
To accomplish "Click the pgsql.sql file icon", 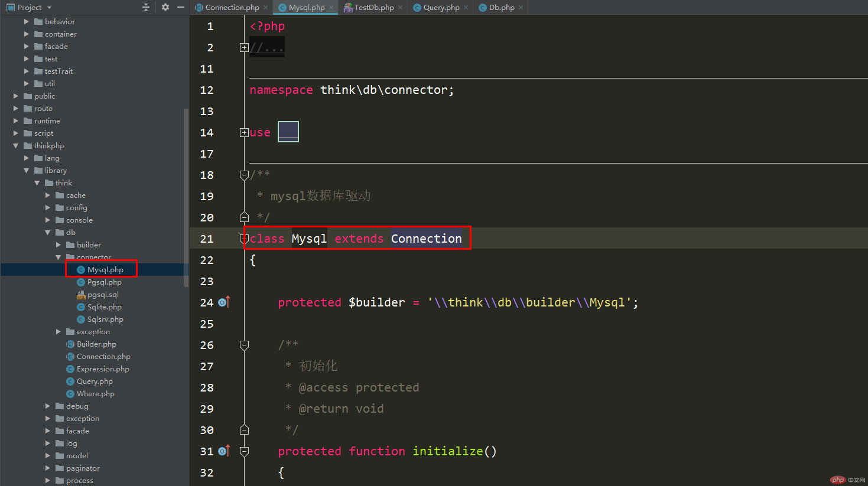I will (x=81, y=295).
